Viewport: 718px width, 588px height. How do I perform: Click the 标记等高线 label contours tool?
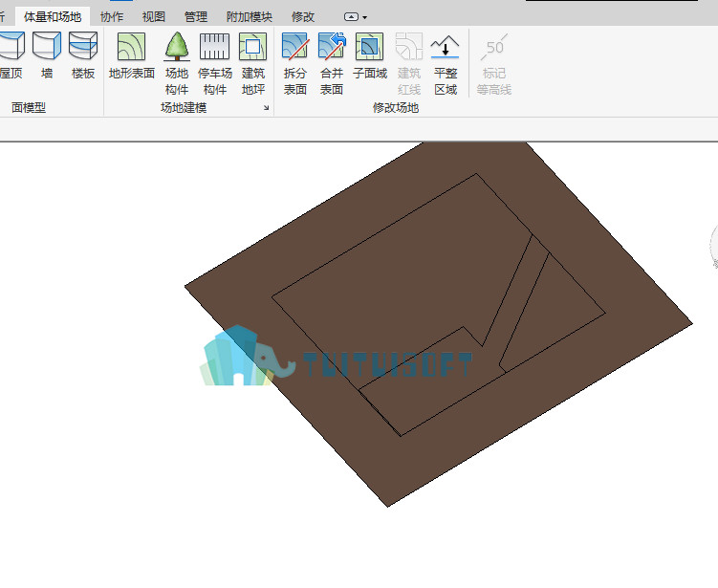(x=493, y=63)
